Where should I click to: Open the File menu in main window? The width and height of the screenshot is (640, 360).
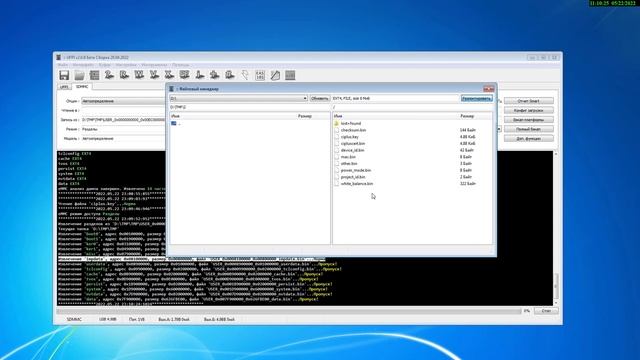tap(62, 65)
